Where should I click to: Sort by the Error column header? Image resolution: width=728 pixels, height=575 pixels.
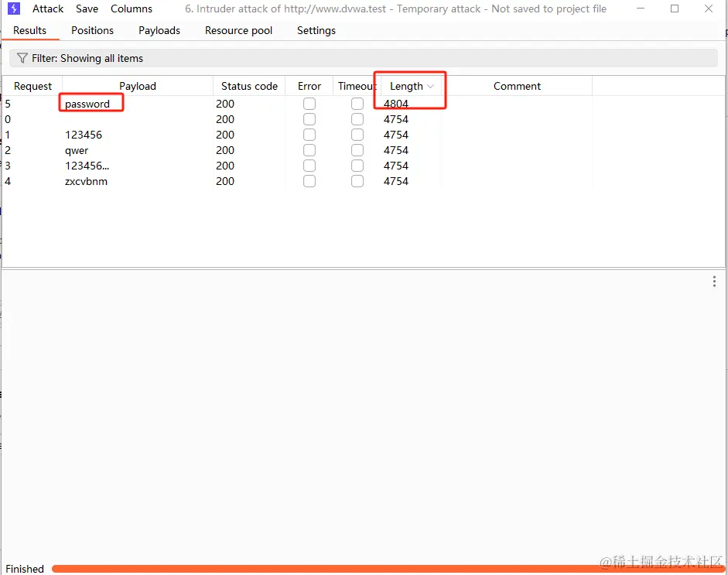click(309, 87)
